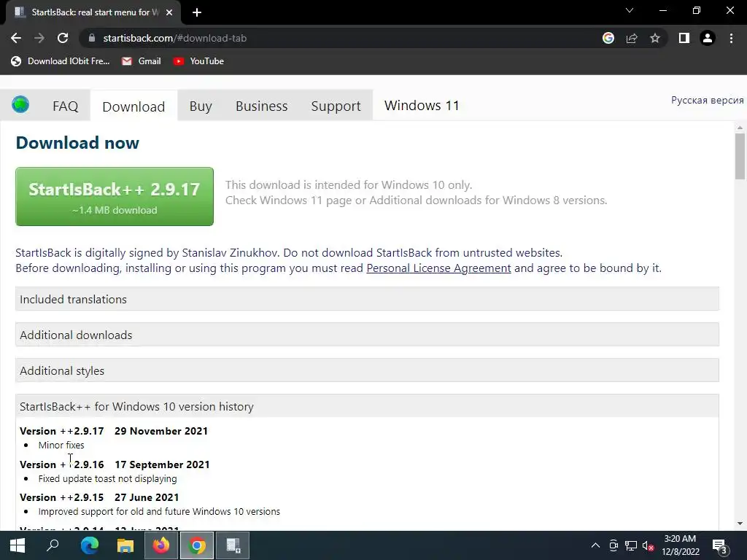Click the scrollbar up arrow

coord(740,128)
